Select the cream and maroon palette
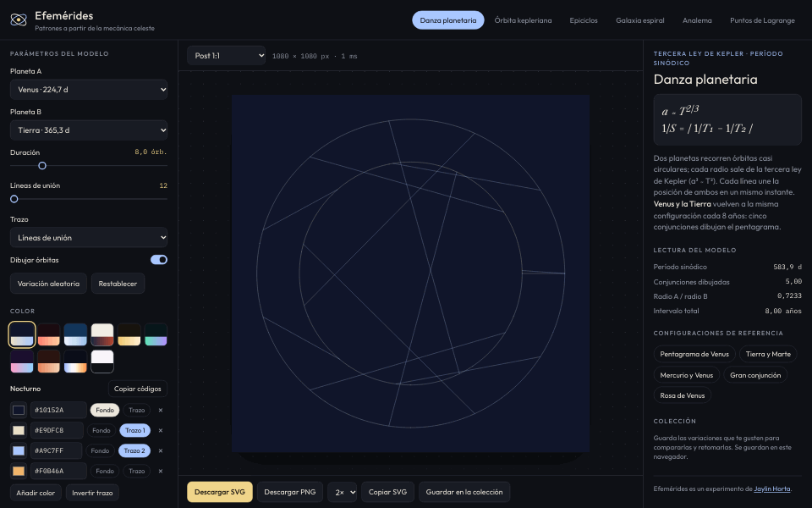 [102, 334]
